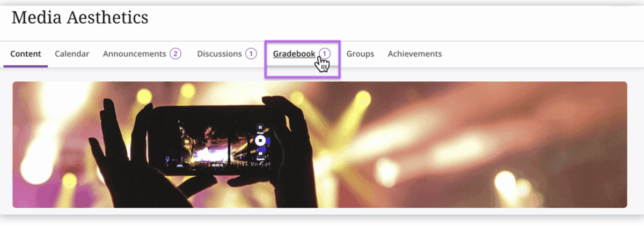
Task: Click the Gradebook notification badge showing 1
Action: (x=324, y=54)
